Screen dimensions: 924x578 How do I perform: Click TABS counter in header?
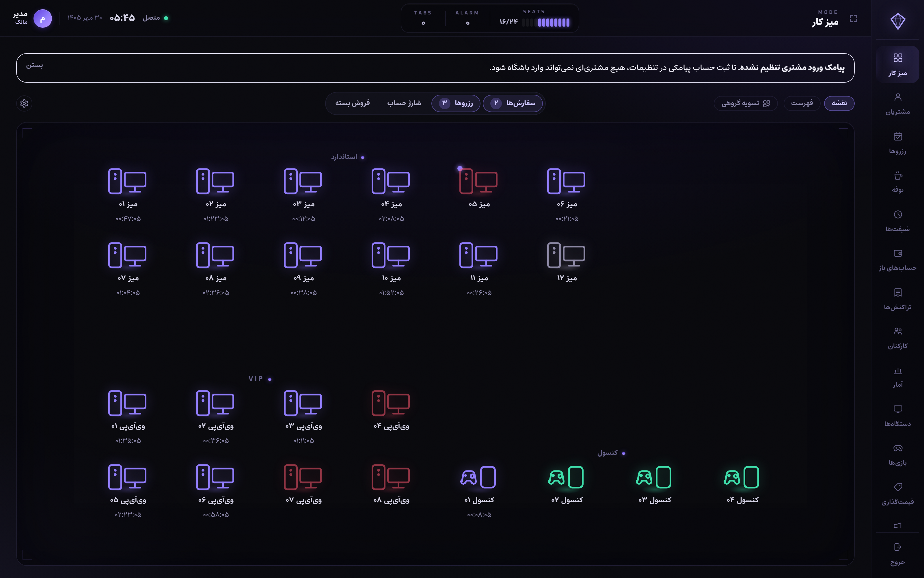click(x=423, y=18)
